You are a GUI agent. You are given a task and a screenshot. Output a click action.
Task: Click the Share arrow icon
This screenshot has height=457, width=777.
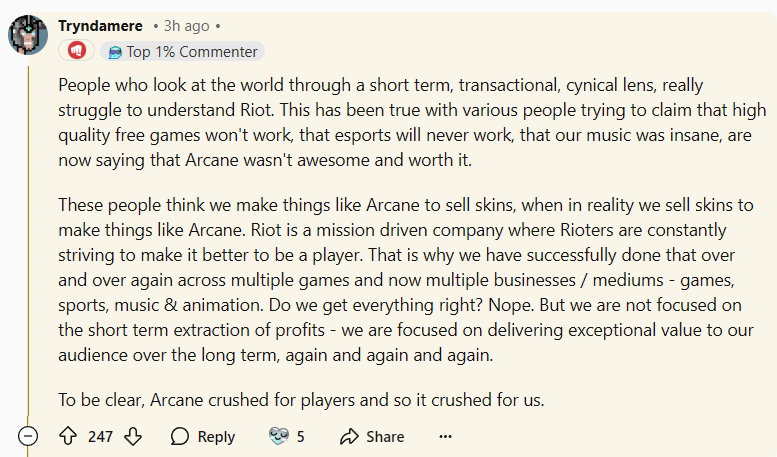(349, 437)
